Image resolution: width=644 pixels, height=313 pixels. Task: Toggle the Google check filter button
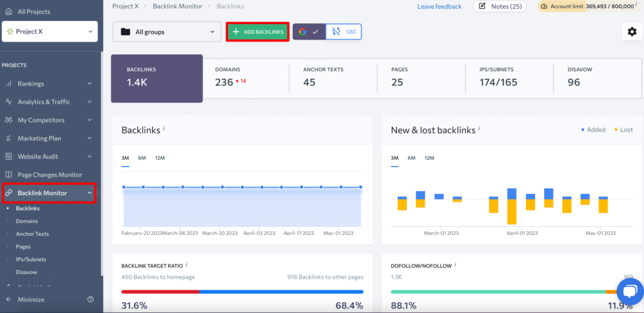coord(309,31)
